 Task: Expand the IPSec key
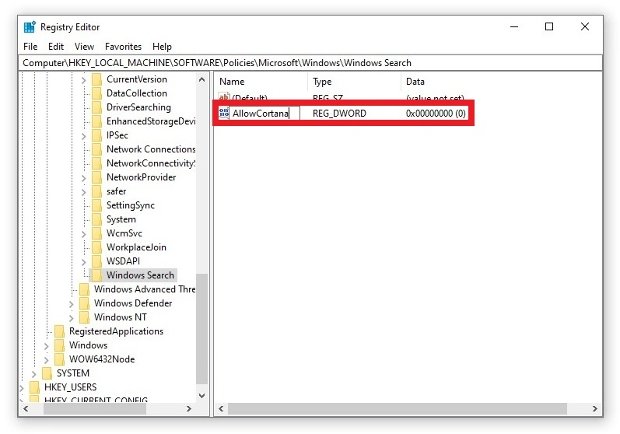pyautogui.click(x=83, y=136)
